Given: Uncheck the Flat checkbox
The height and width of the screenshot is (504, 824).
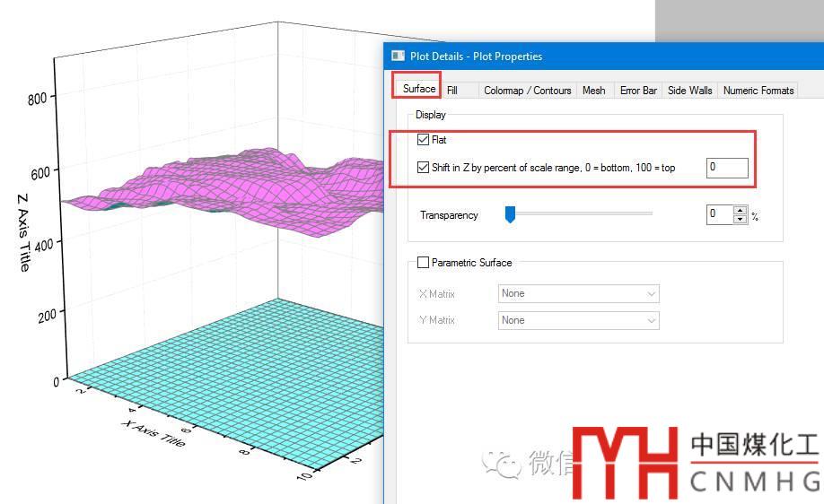Looking at the screenshot, I should [424, 140].
